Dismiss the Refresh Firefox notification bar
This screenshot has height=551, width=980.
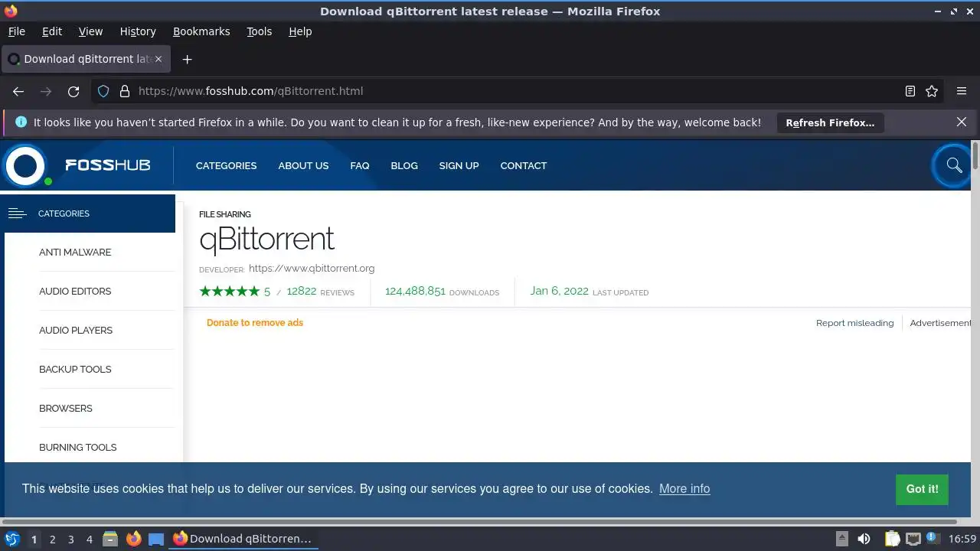962,122
